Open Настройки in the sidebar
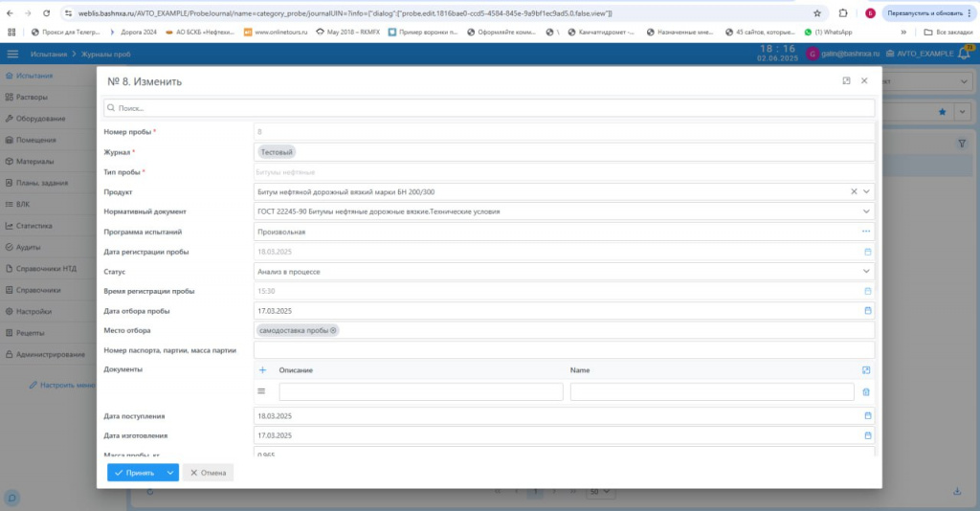The image size is (980, 511). click(33, 312)
